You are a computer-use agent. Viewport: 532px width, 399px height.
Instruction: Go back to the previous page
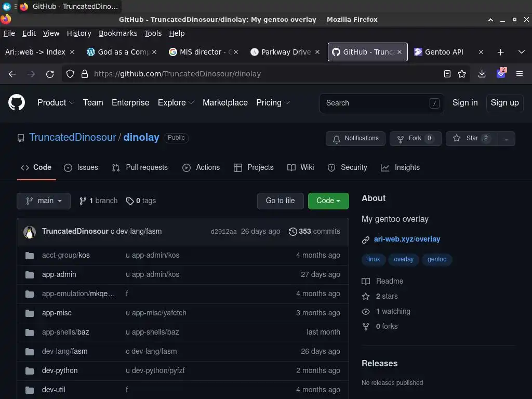(x=12, y=74)
